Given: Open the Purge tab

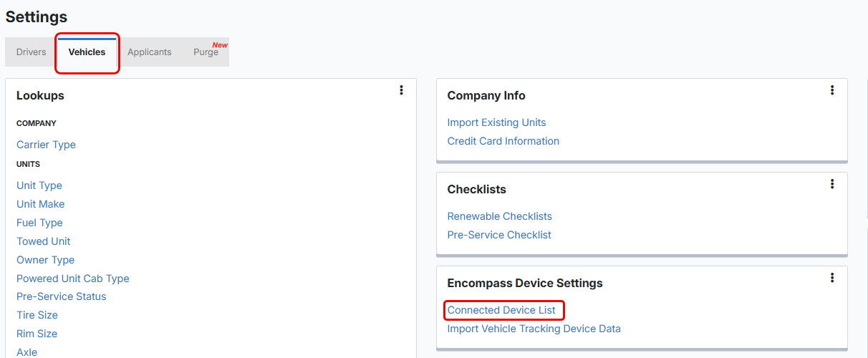Looking at the screenshot, I should tap(206, 52).
